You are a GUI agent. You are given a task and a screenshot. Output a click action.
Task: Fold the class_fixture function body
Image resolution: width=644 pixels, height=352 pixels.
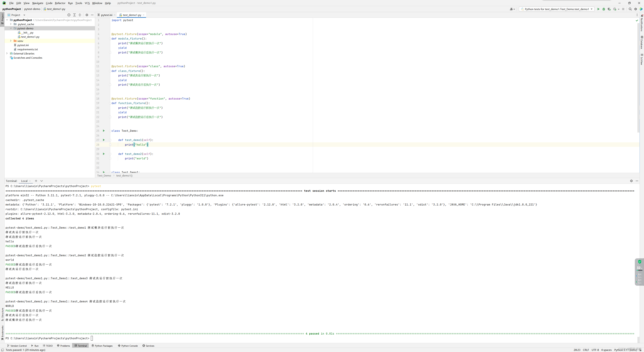tap(110, 71)
